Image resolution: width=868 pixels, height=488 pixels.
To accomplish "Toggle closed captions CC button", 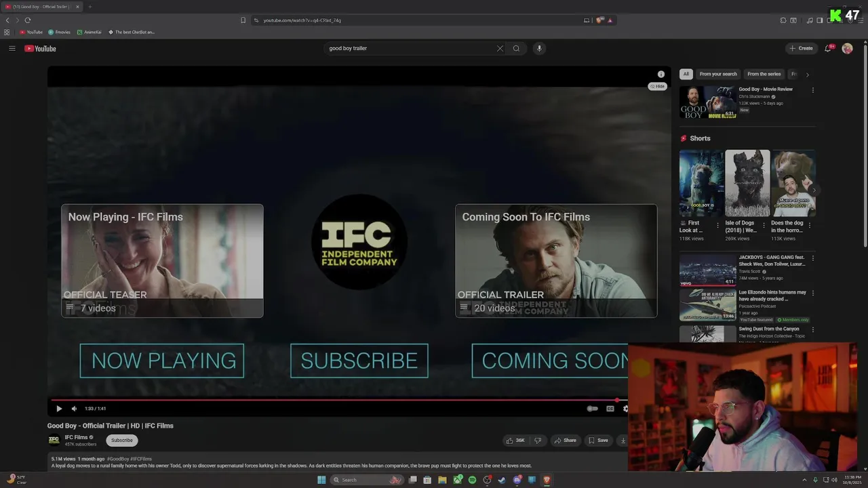I will (x=610, y=409).
